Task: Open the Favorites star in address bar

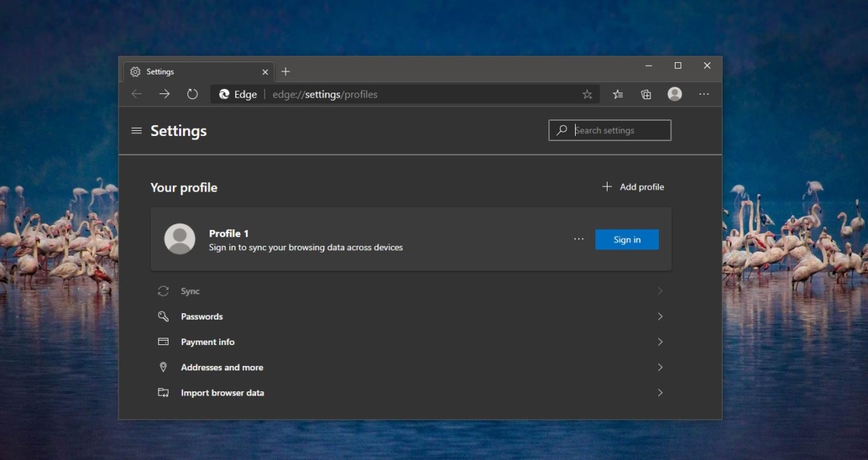Action: (587, 94)
